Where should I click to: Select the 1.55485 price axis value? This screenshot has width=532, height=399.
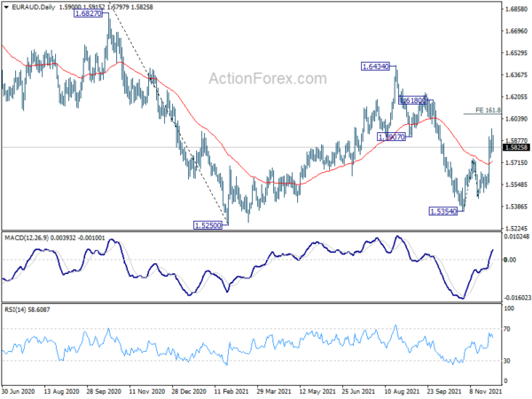tap(516, 184)
